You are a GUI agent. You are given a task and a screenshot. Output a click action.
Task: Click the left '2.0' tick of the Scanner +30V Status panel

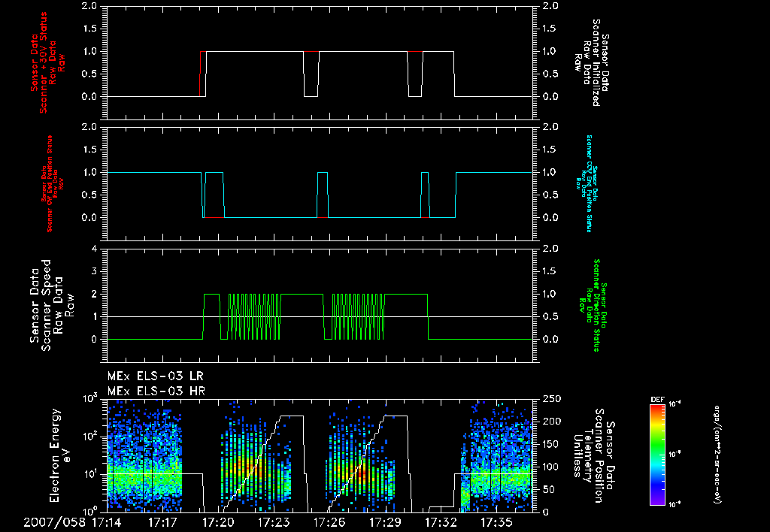tap(89, 6)
